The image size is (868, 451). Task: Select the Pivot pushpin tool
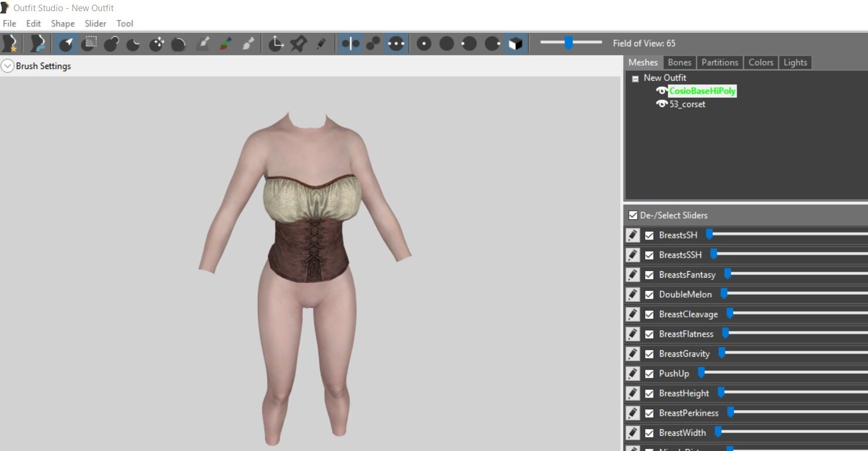(298, 44)
